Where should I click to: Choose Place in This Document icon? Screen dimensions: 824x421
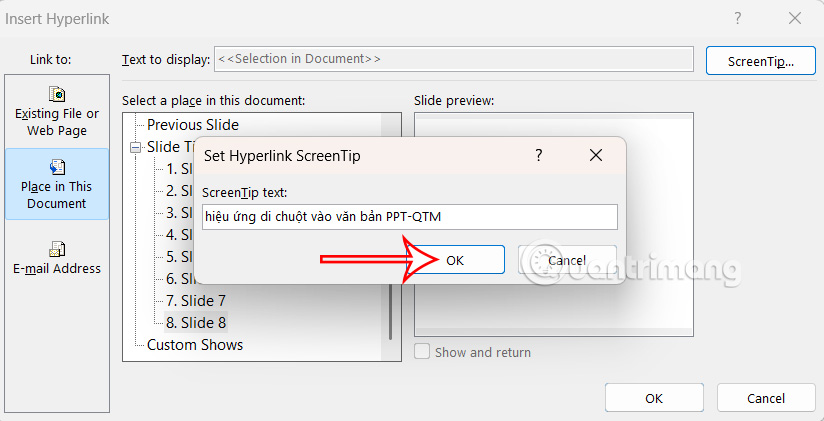coord(57,167)
